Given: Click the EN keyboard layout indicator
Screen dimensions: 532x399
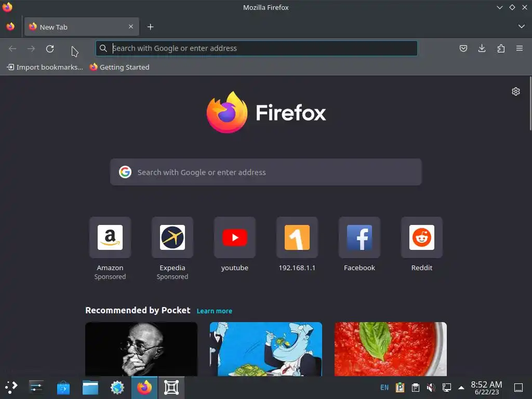Looking at the screenshot, I should tap(384, 388).
